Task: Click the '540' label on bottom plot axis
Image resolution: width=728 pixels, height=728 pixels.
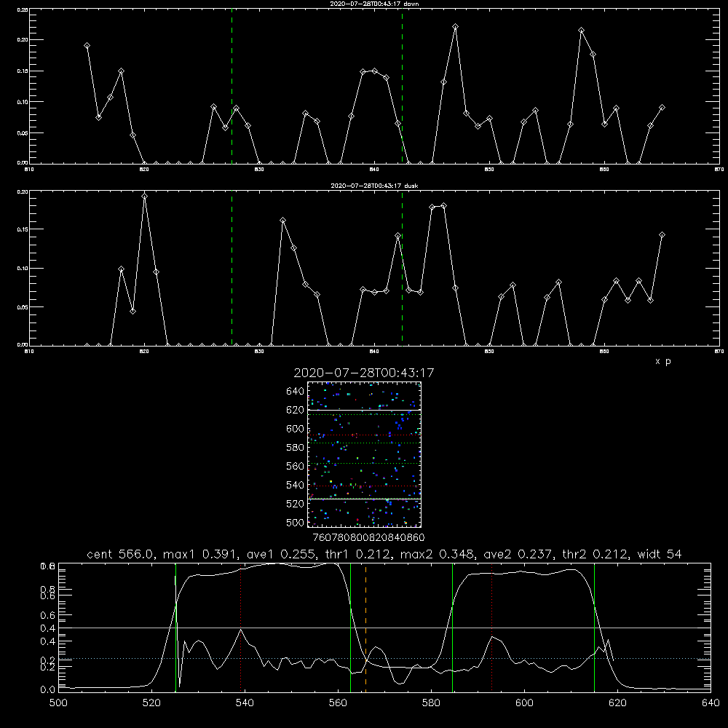Action: click(x=245, y=703)
